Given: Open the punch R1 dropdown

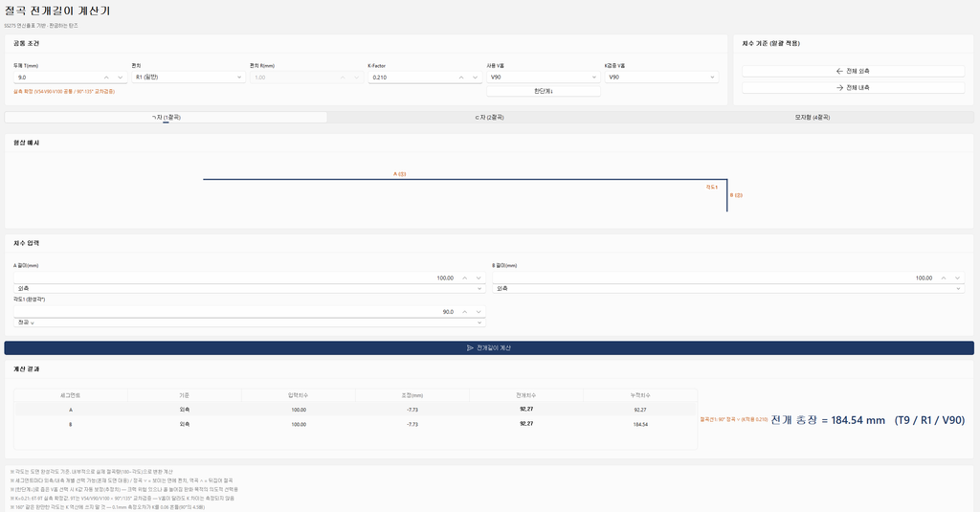Looking at the screenshot, I should [x=189, y=78].
